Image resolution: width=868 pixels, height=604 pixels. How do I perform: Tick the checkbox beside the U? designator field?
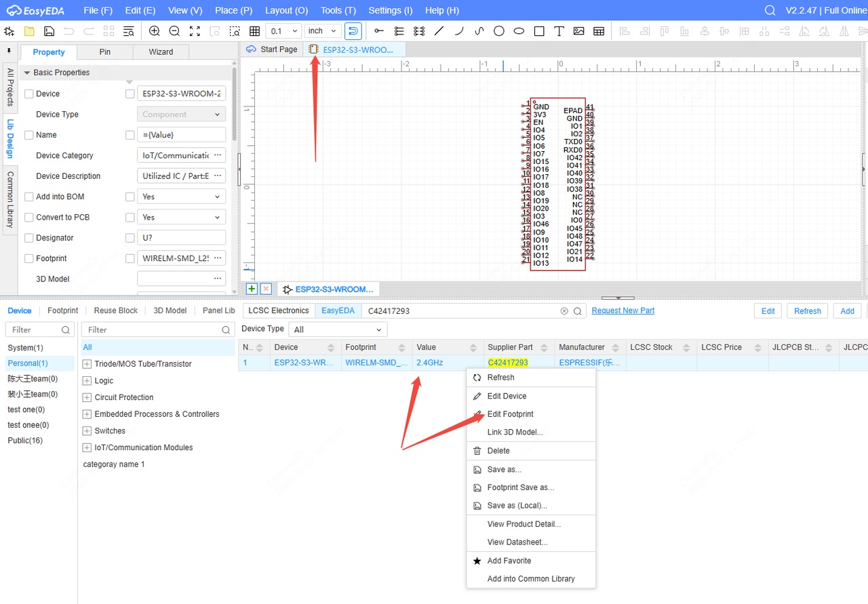[x=130, y=238]
